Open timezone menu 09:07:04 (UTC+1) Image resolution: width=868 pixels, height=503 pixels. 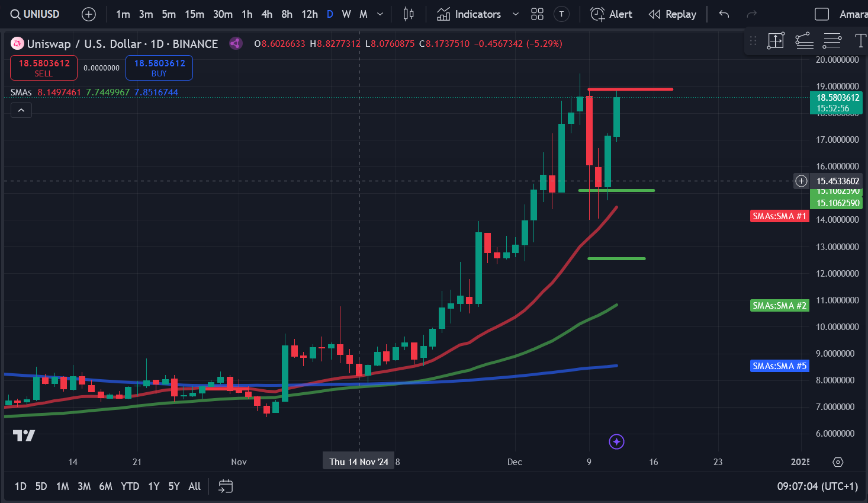coord(817,486)
